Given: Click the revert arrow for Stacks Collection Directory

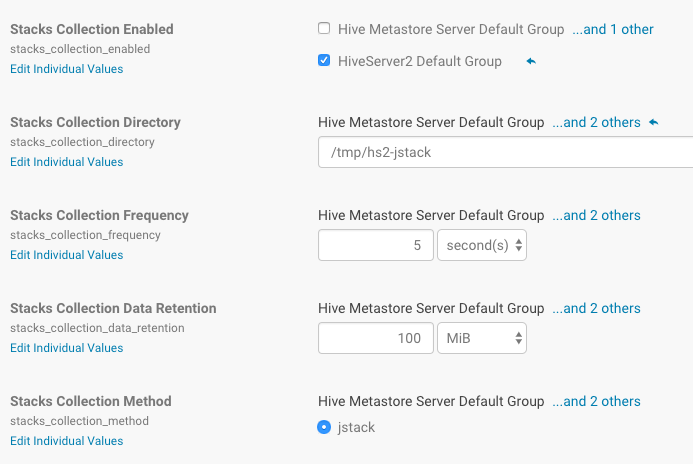Looking at the screenshot, I should [x=654, y=123].
